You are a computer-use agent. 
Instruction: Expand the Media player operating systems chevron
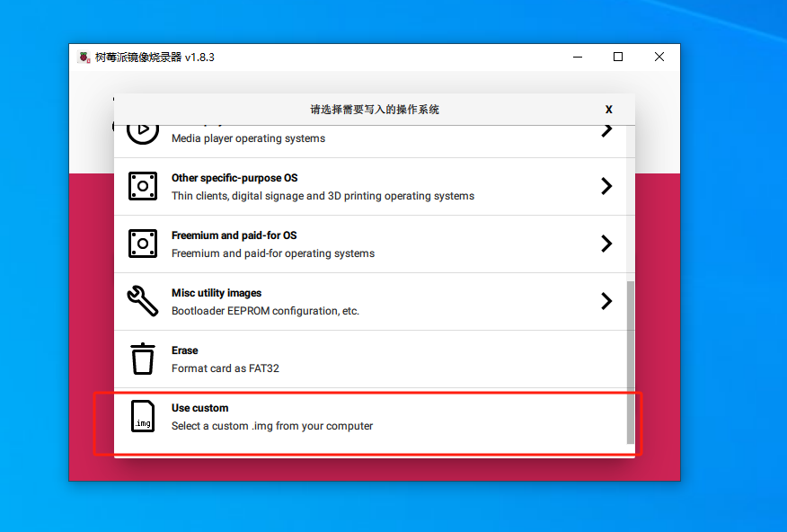click(x=606, y=131)
